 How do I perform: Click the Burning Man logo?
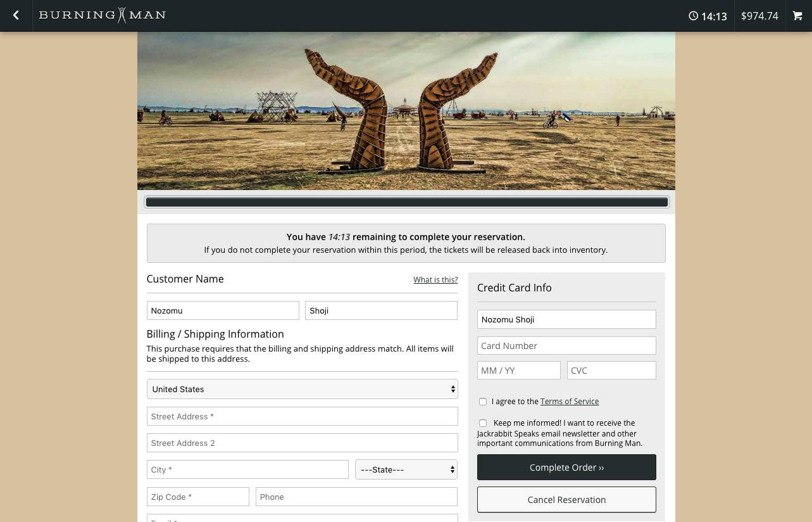coord(103,15)
